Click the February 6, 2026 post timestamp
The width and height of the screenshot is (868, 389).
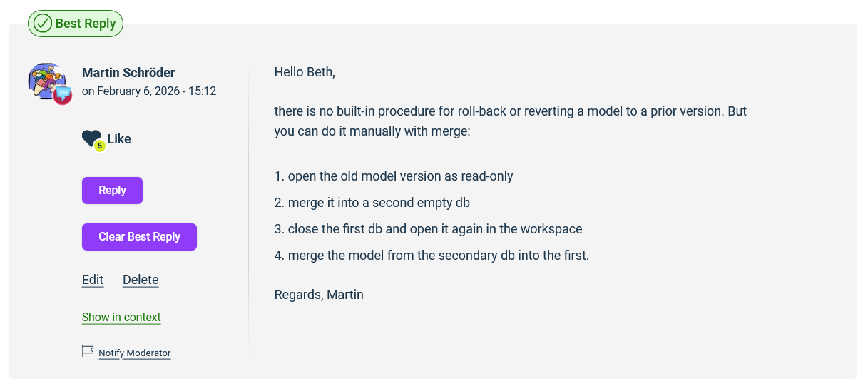click(x=149, y=91)
